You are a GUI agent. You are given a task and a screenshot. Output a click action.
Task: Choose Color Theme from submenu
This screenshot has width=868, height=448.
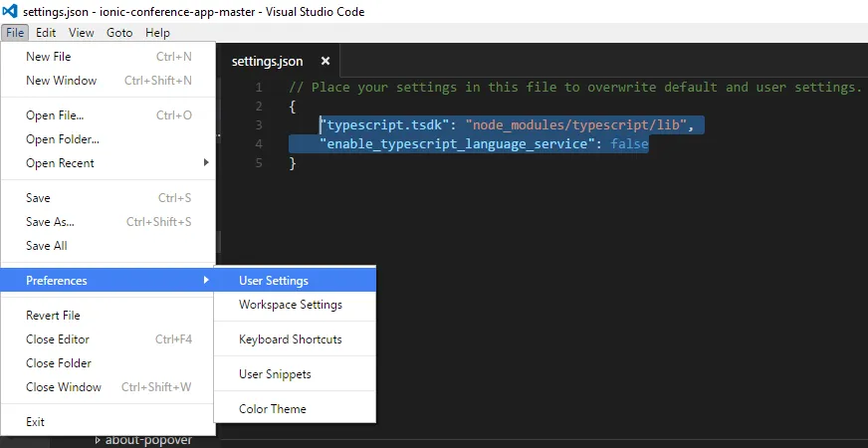[295, 409]
